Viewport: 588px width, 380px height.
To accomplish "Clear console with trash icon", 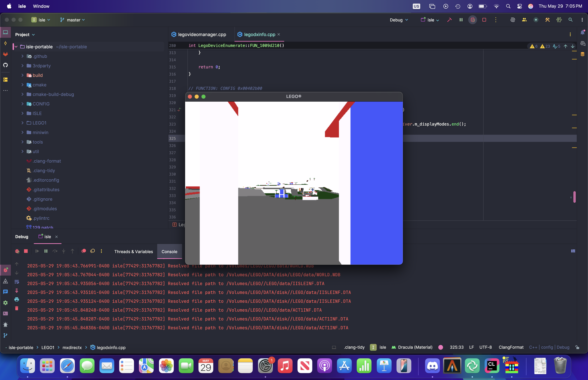I will click(x=17, y=308).
